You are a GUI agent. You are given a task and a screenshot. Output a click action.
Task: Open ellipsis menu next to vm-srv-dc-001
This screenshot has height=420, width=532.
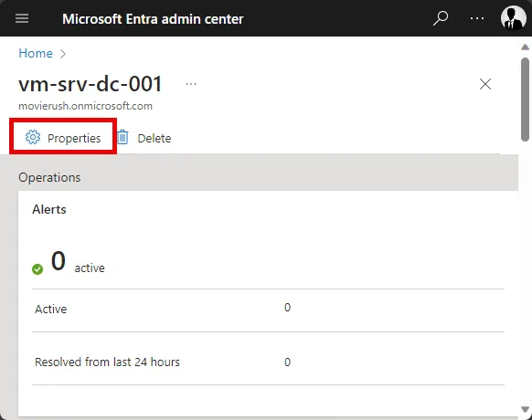point(191,84)
